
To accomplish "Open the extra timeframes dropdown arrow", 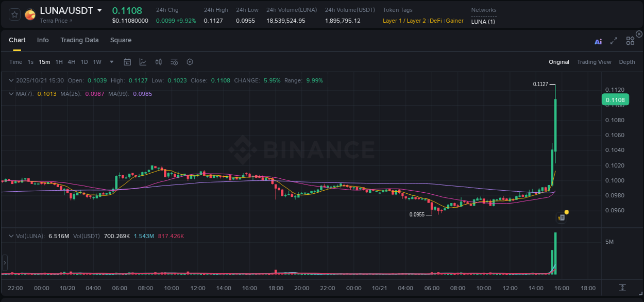I will 111,62.
